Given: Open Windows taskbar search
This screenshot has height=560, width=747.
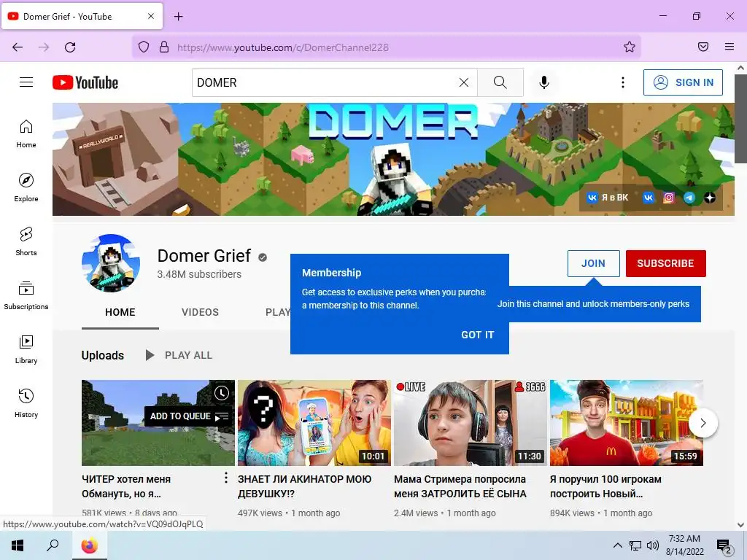Looking at the screenshot, I should (x=53, y=545).
